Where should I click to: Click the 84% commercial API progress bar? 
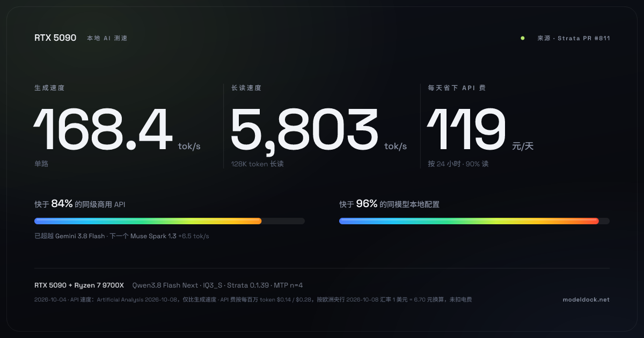[170, 221]
